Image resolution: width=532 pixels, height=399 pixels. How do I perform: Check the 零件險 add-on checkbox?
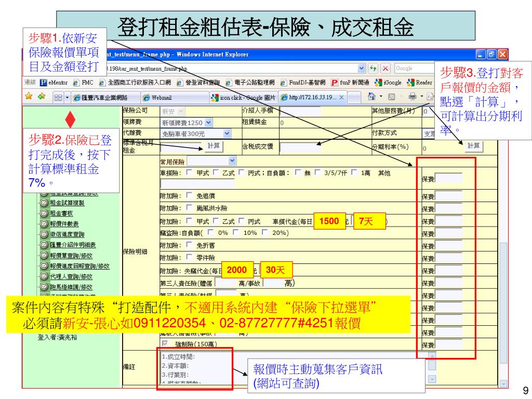(x=189, y=257)
